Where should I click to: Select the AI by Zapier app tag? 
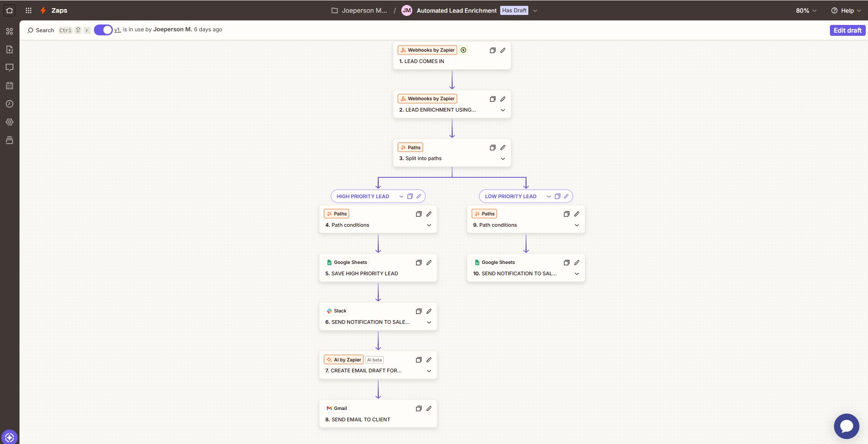click(x=343, y=360)
